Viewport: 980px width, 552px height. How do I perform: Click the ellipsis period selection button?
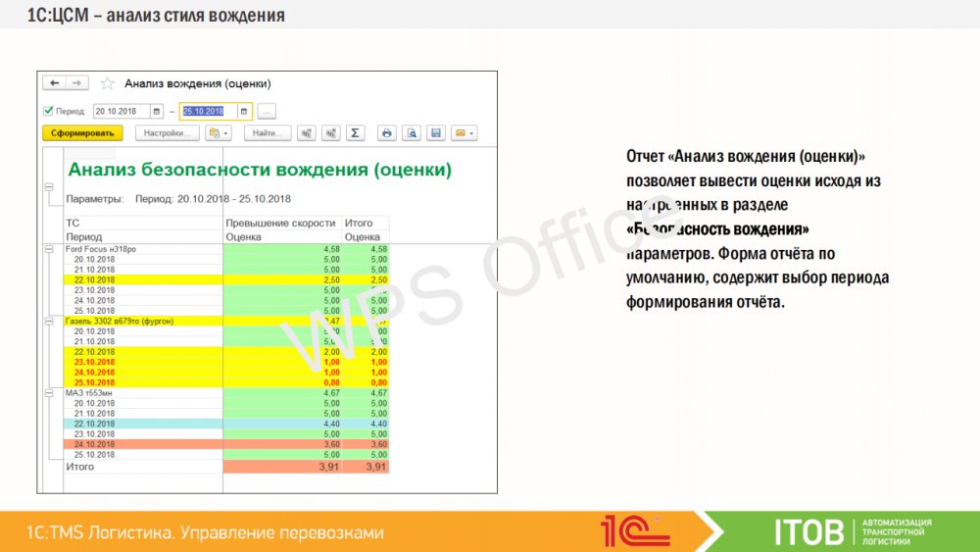tap(267, 111)
